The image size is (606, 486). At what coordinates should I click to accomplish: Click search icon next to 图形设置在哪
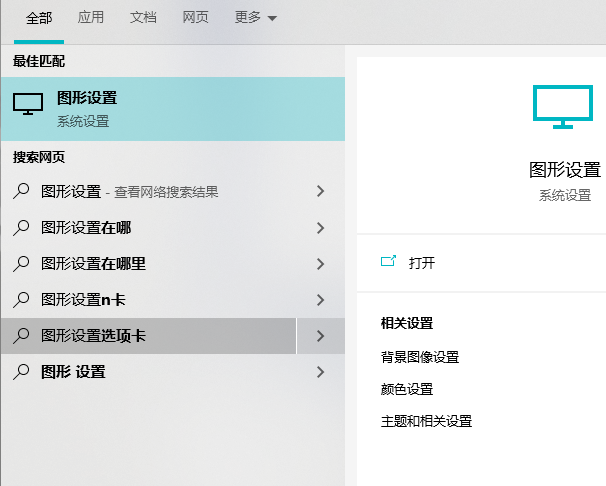click(21, 227)
